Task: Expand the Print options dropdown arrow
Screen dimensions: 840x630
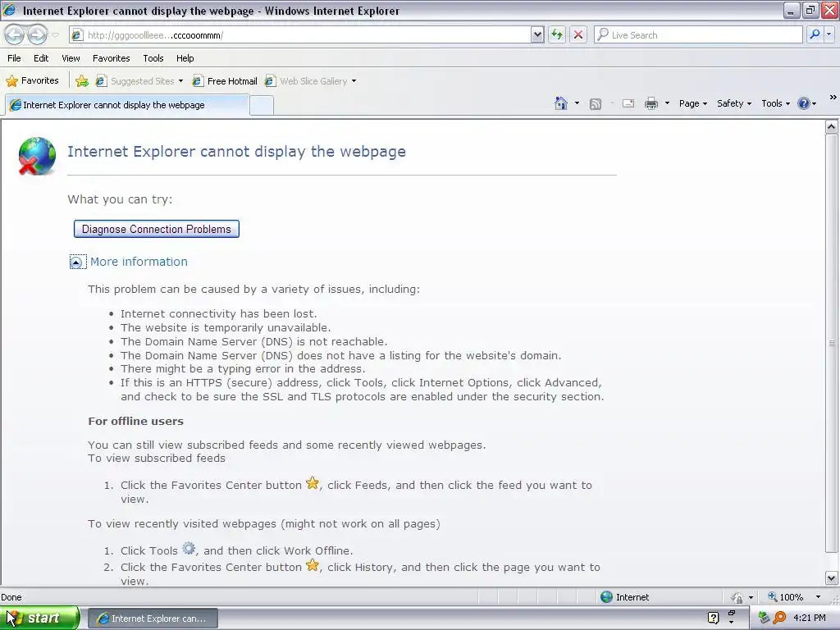Action: point(667,103)
